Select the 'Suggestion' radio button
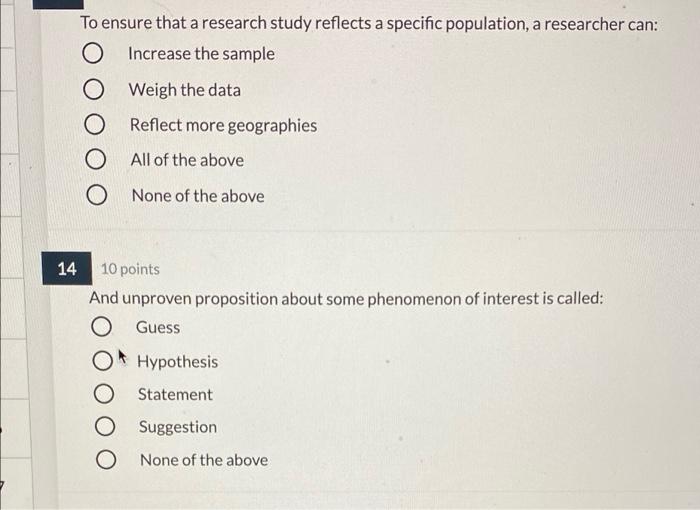 [105, 428]
